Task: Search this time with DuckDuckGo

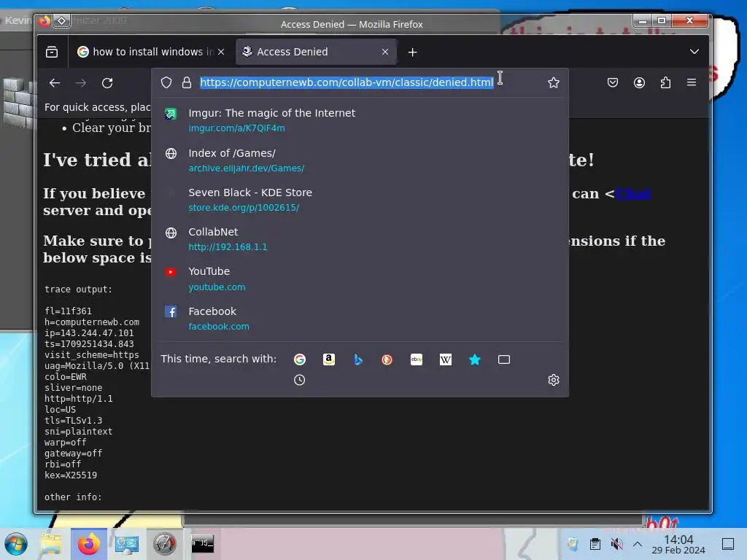Action: click(387, 359)
